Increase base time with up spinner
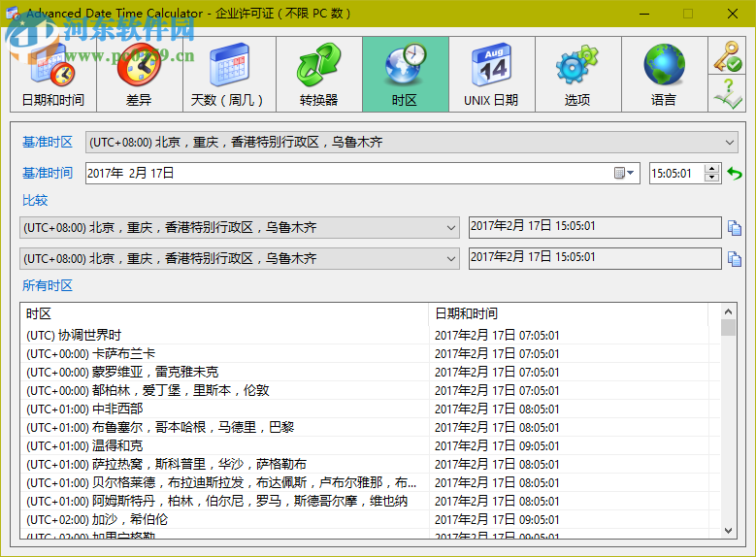The image size is (756, 557). tap(711, 168)
